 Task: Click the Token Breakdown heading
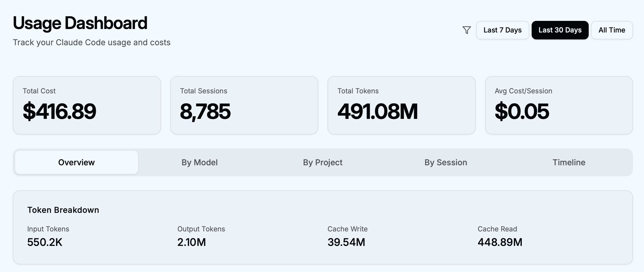[63, 210]
